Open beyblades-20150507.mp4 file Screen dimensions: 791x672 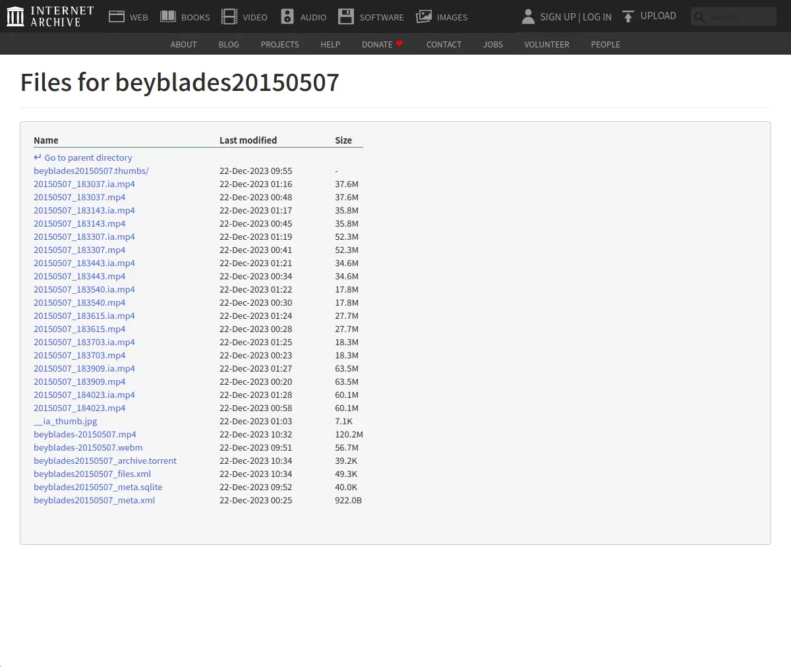(x=85, y=434)
